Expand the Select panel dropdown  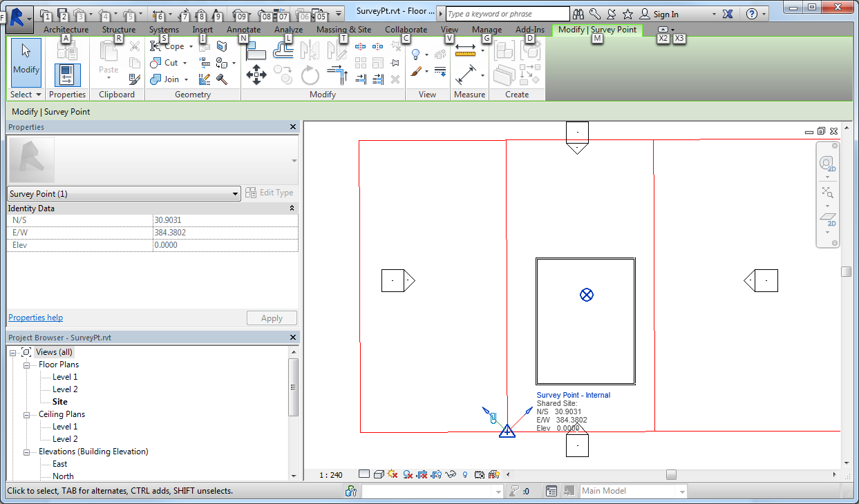(26, 95)
